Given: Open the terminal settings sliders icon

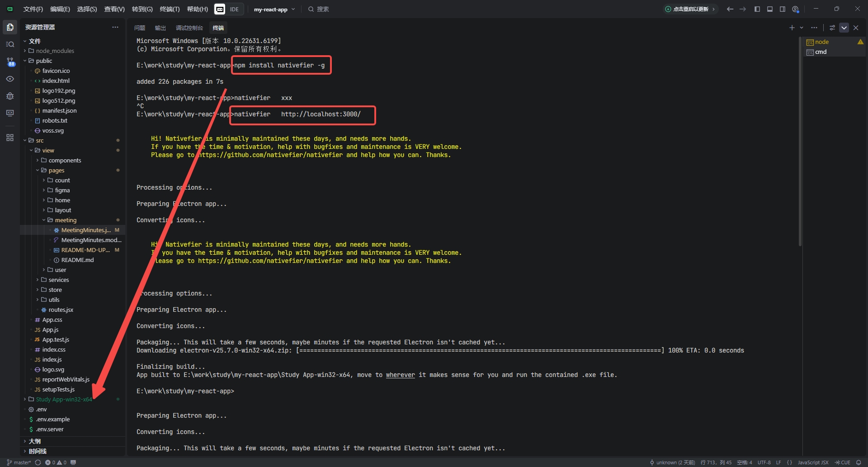Looking at the screenshot, I should click(832, 28).
